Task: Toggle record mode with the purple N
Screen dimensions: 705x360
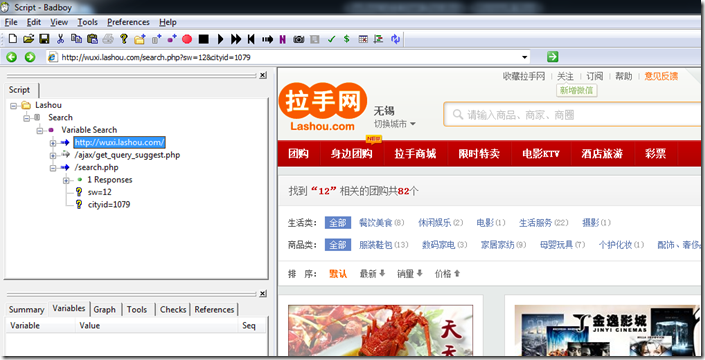Action: coord(282,39)
